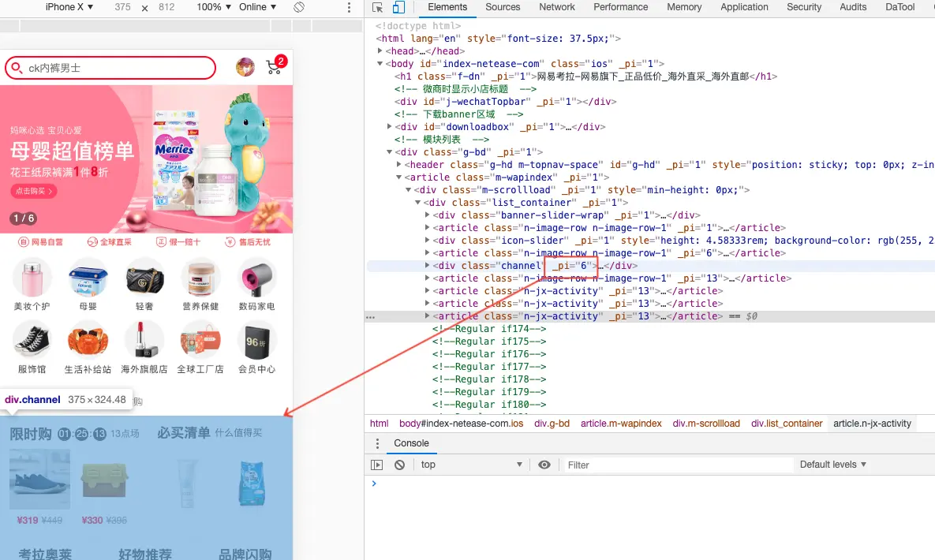
Task: Collapse the article m-wapindex node
Action: tap(399, 177)
